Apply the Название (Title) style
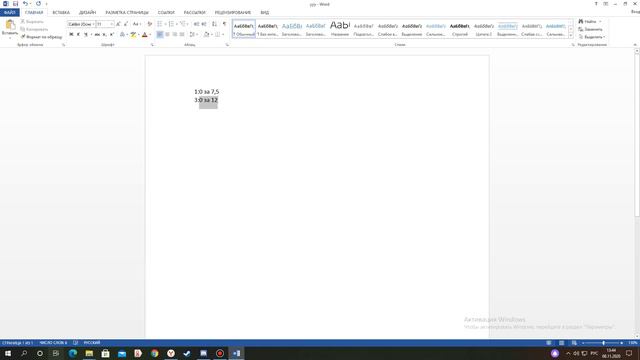 340,29
